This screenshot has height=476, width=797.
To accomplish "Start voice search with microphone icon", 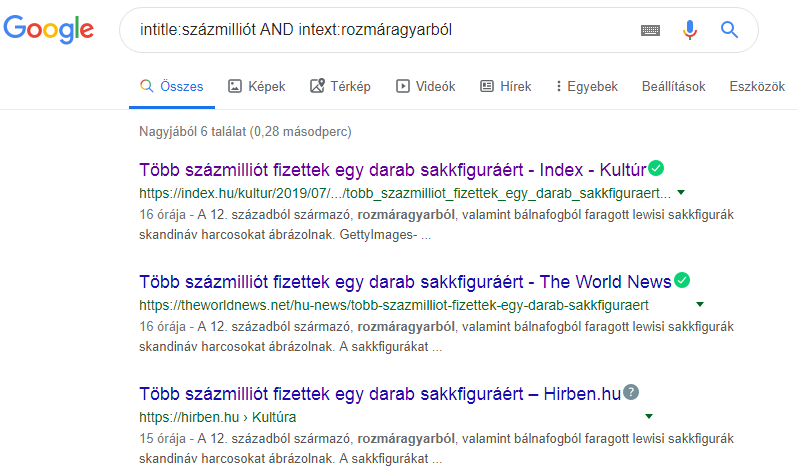I will pyautogui.click(x=690, y=30).
